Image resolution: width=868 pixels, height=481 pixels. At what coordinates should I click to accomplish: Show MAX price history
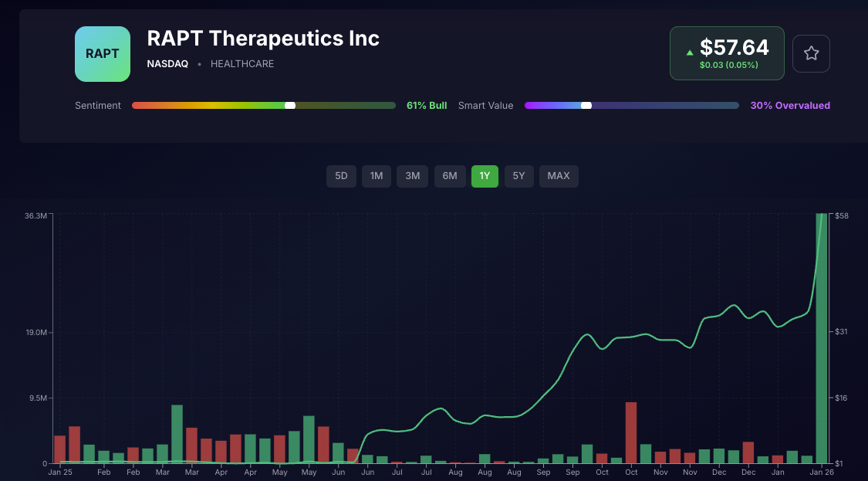coord(559,176)
